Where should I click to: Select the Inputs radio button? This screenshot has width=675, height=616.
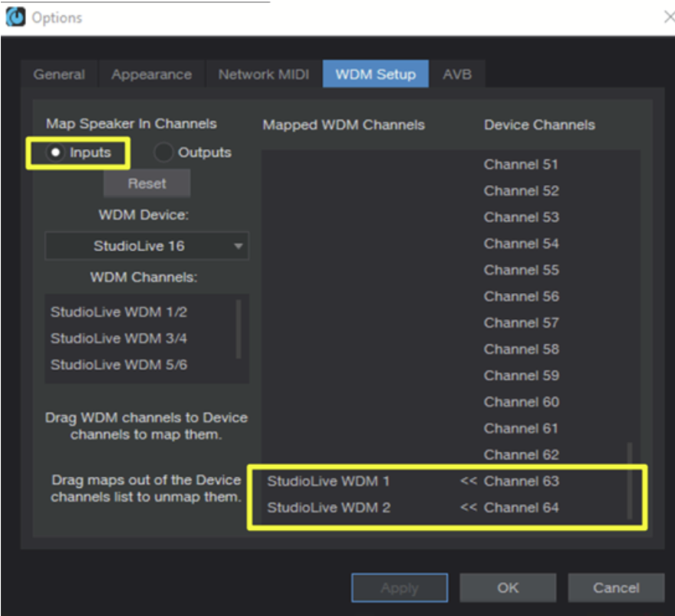[x=57, y=153]
